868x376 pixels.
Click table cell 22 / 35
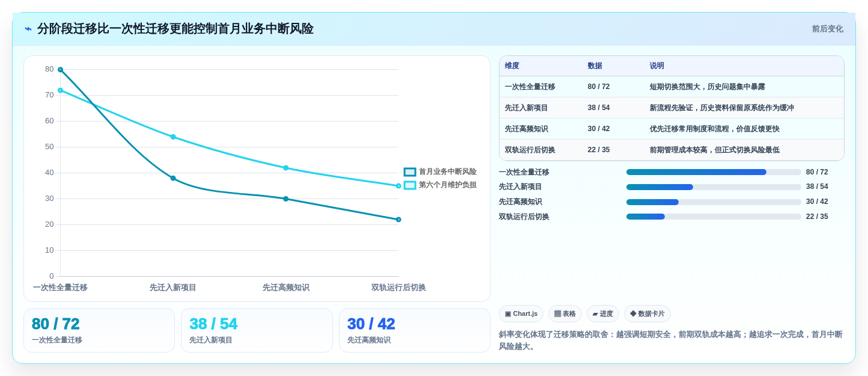(599, 150)
